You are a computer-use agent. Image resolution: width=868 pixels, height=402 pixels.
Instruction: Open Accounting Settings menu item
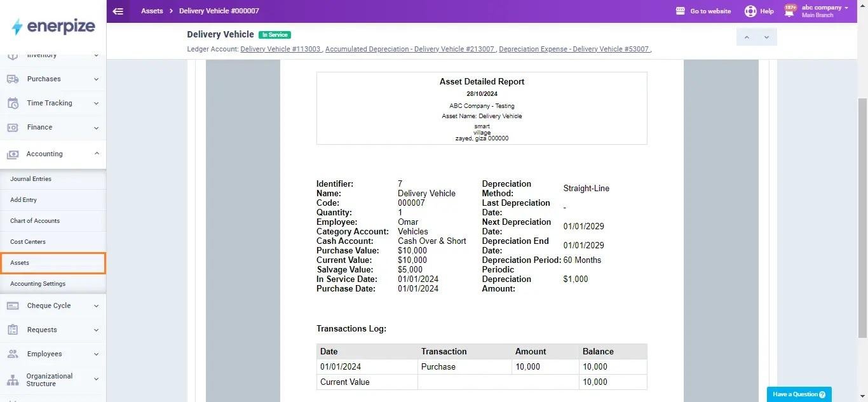37,284
